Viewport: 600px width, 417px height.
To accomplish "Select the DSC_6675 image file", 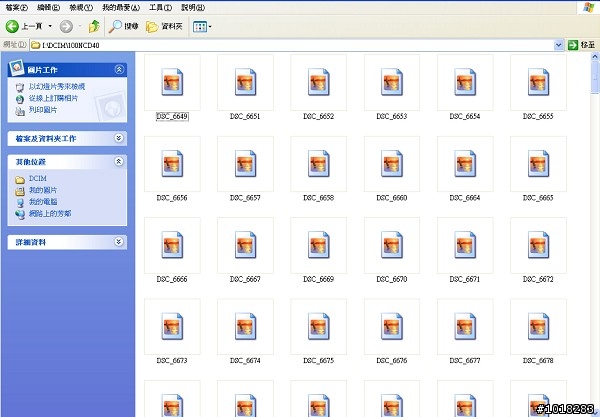I will click(x=318, y=332).
